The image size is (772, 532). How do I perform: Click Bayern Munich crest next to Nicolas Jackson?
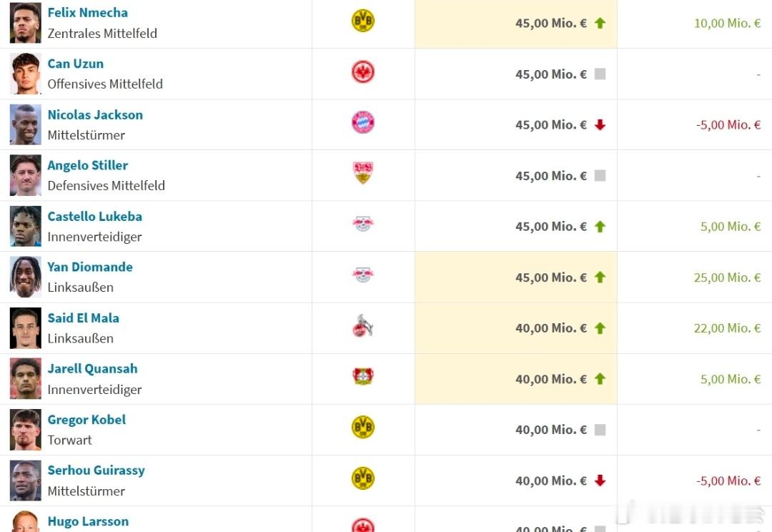pos(363,123)
